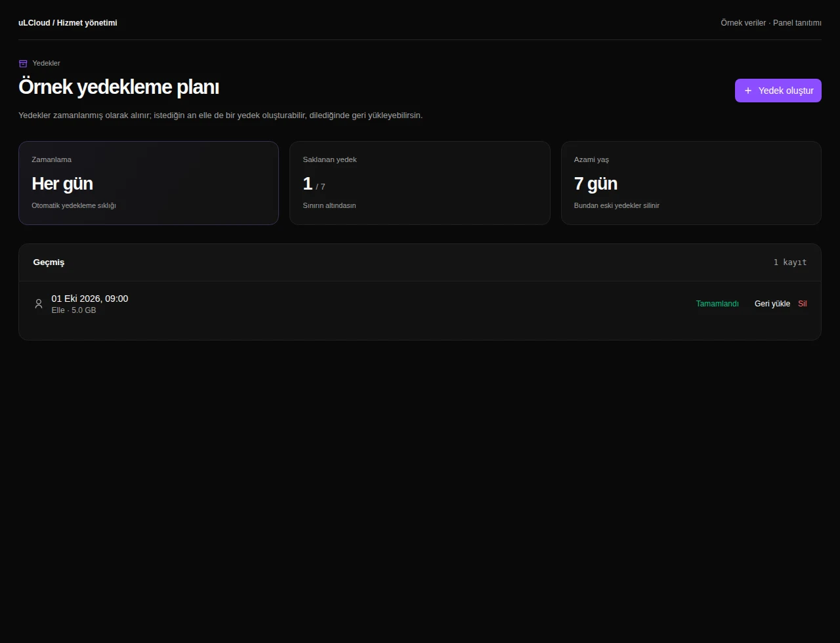Select the Saklanan yedek card

tap(420, 183)
